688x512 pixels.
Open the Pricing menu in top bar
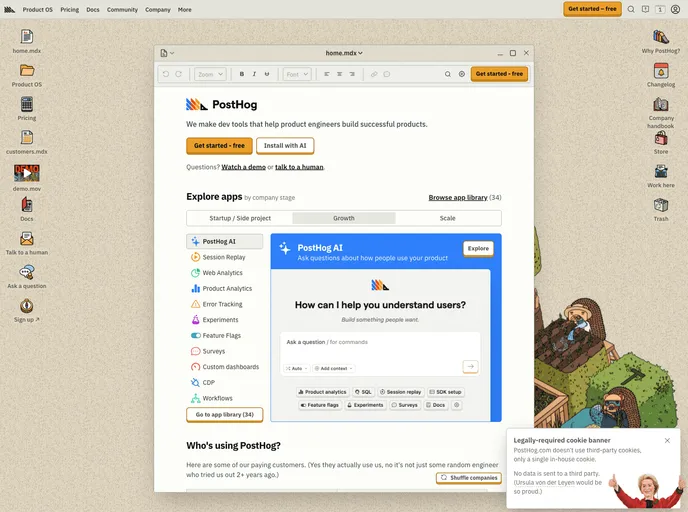[x=69, y=9]
